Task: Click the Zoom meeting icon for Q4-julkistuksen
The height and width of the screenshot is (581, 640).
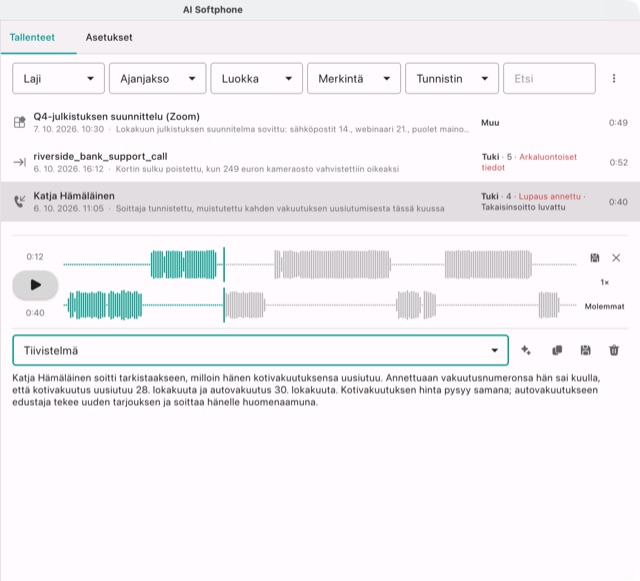Action: click(20, 122)
